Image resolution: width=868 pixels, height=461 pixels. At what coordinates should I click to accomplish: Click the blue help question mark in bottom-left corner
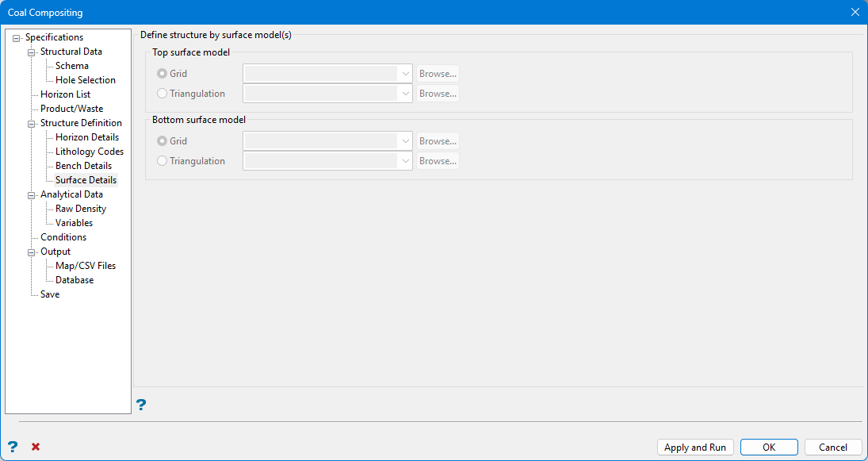[x=13, y=447]
